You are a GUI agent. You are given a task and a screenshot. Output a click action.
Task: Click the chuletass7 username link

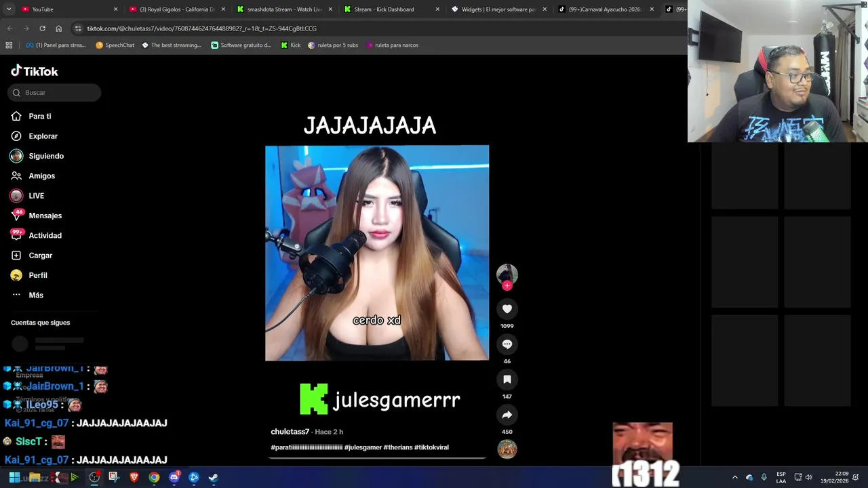point(290,432)
